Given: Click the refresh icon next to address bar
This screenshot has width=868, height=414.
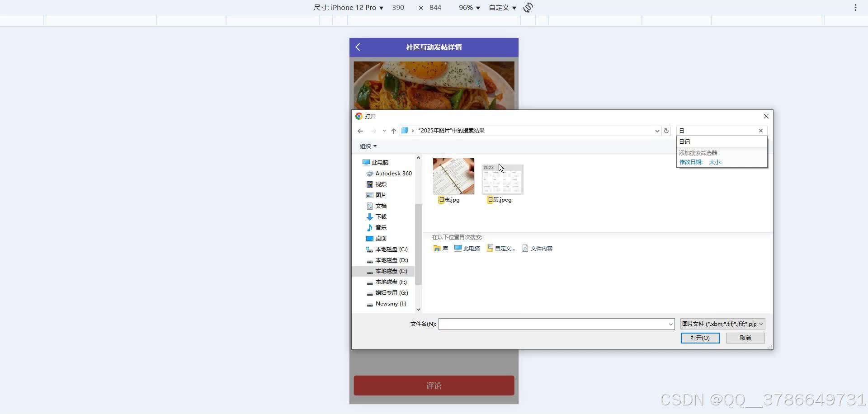Looking at the screenshot, I should (x=666, y=131).
